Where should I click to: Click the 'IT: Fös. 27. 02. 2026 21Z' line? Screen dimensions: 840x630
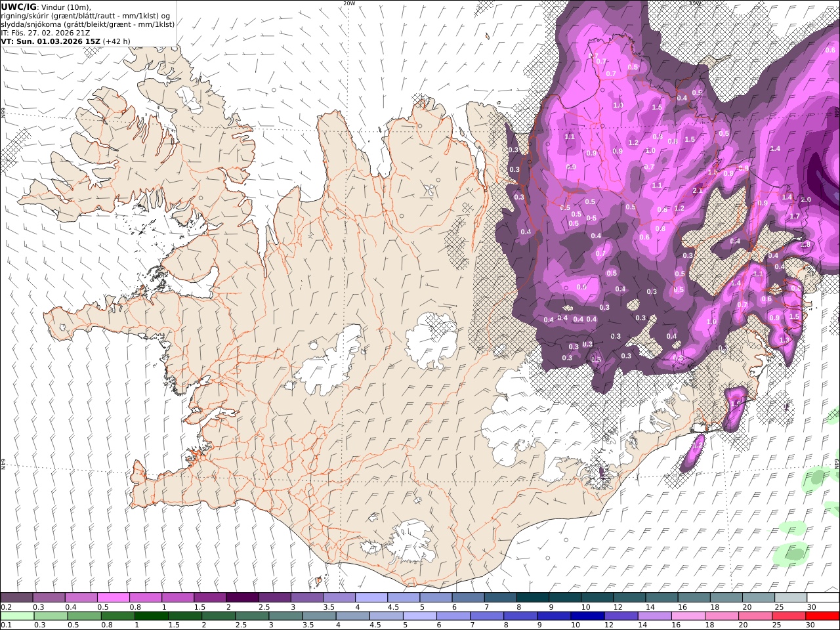tap(45, 32)
